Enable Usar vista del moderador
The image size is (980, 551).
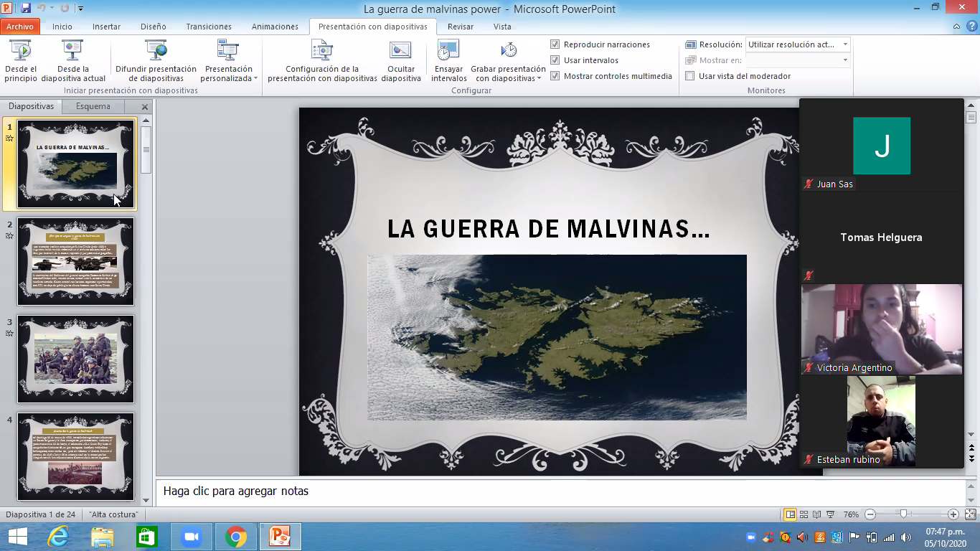[x=690, y=76]
